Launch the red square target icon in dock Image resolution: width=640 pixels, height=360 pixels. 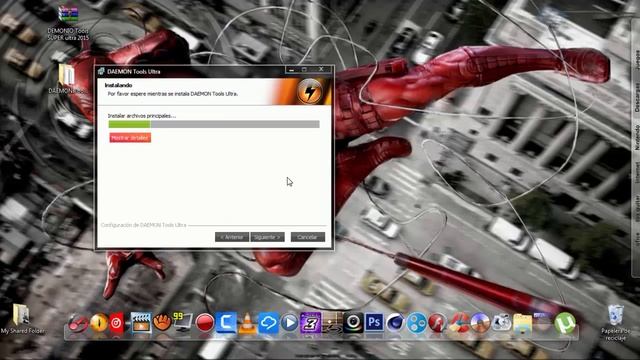click(116, 323)
